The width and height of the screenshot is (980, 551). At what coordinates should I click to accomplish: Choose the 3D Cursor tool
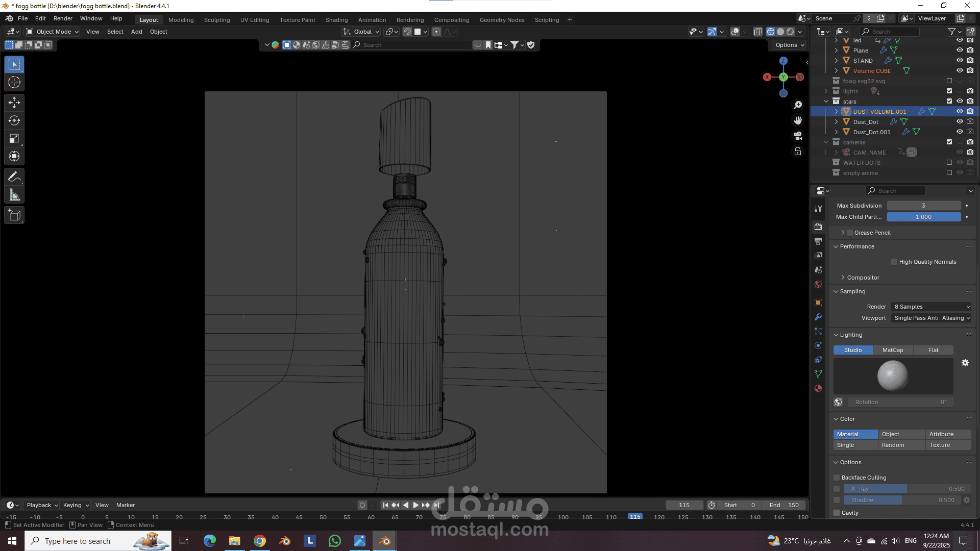pos(14,82)
